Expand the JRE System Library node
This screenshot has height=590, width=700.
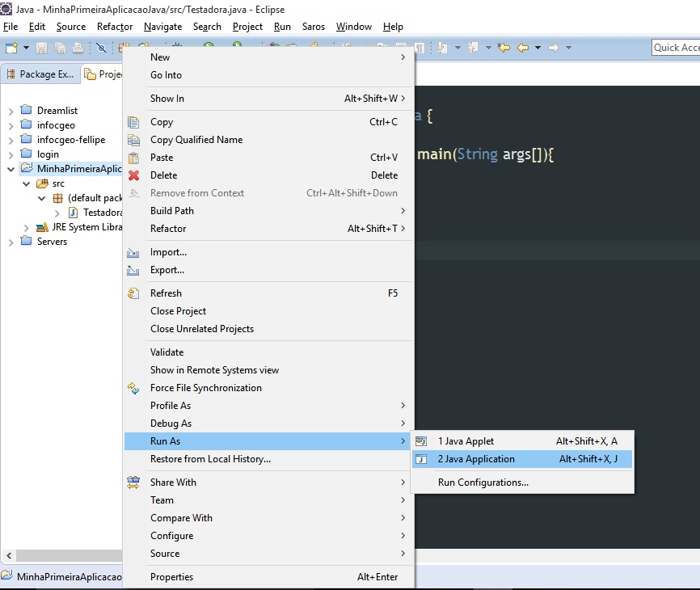(27, 228)
